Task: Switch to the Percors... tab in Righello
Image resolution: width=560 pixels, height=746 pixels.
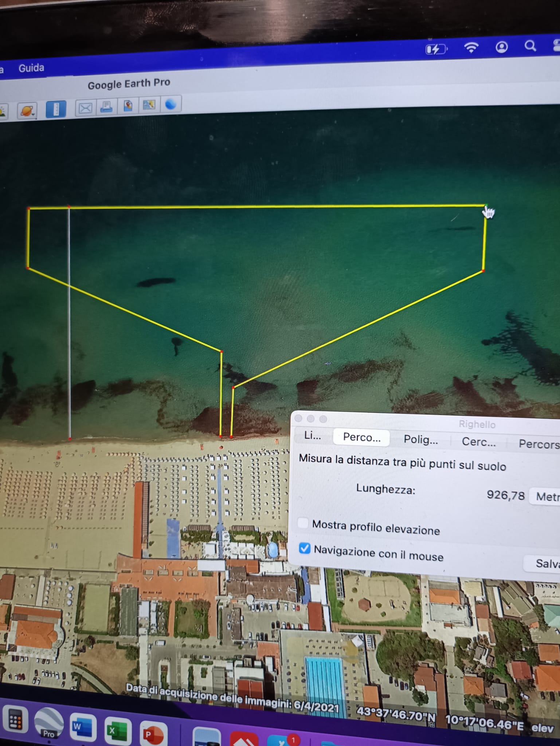Action: click(x=539, y=444)
